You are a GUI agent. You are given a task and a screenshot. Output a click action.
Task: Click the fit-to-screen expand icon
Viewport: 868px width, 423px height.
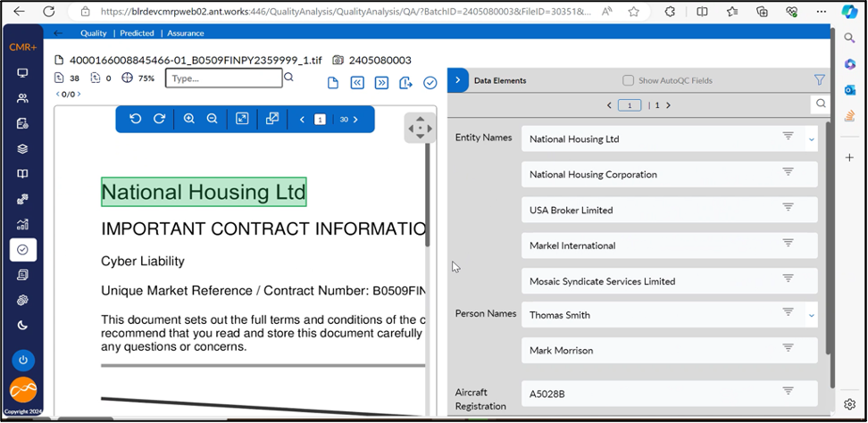pos(242,119)
